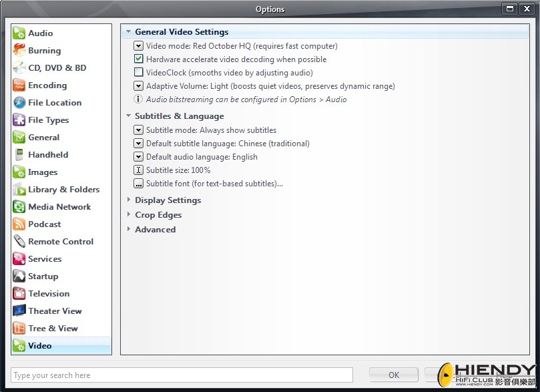Change the Default subtitle language dropdown
Image resolution: width=540 pixels, height=392 pixels.
(138, 144)
